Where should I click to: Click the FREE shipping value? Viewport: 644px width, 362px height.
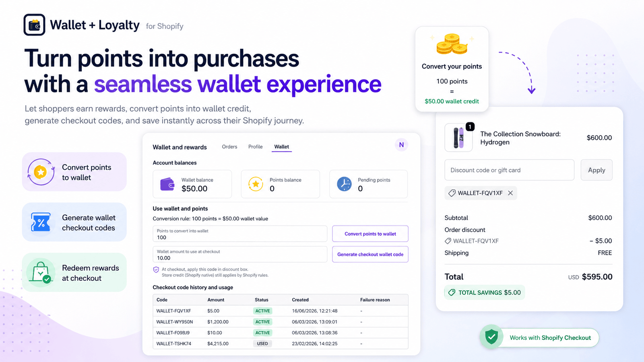605,253
